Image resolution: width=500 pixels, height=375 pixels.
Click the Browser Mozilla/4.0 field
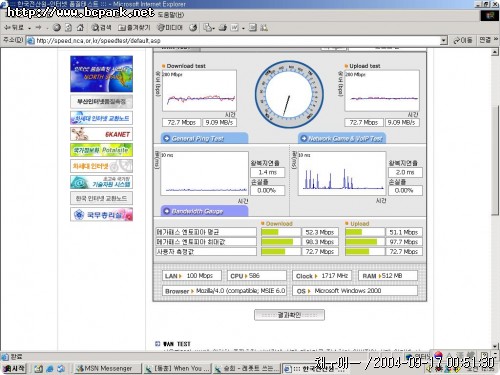(224, 291)
